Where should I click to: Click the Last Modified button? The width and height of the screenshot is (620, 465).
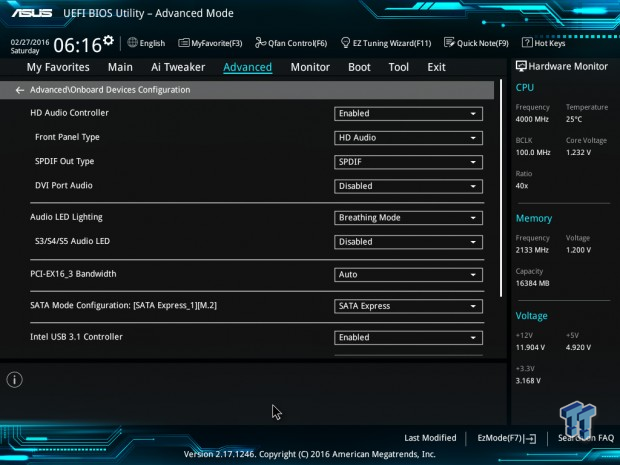click(x=430, y=438)
